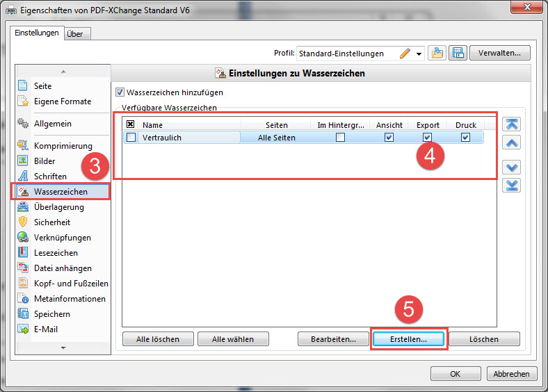548x392 pixels.
Task: Click the Abbrechen button
Action: click(511, 374)
